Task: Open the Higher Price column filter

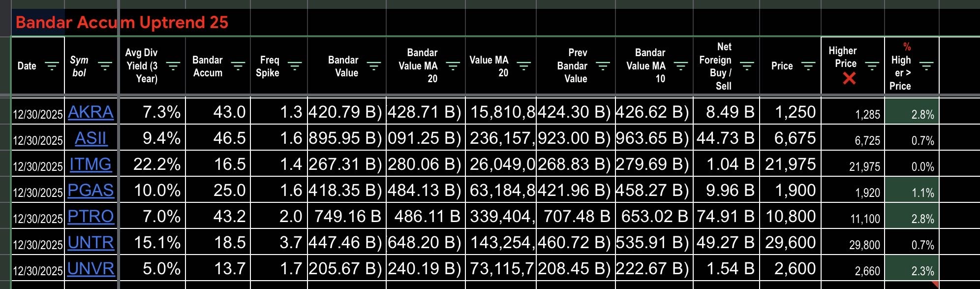Action: click(872, 66)
